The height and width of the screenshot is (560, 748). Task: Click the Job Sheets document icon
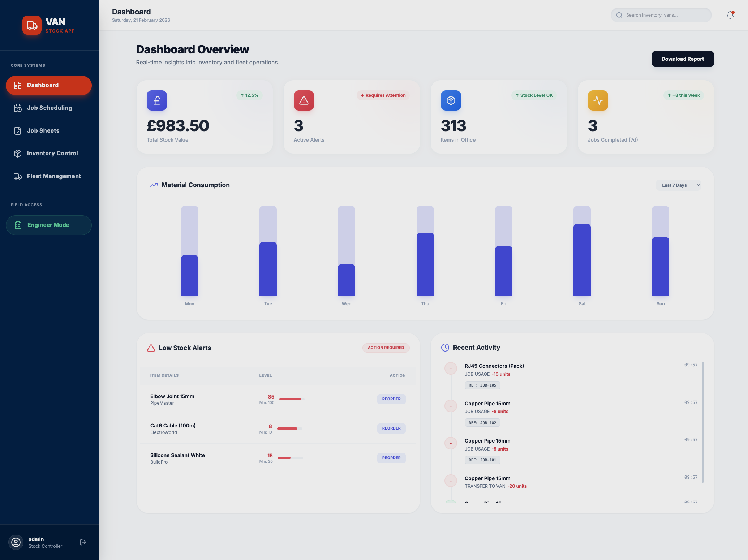point(18,130)
